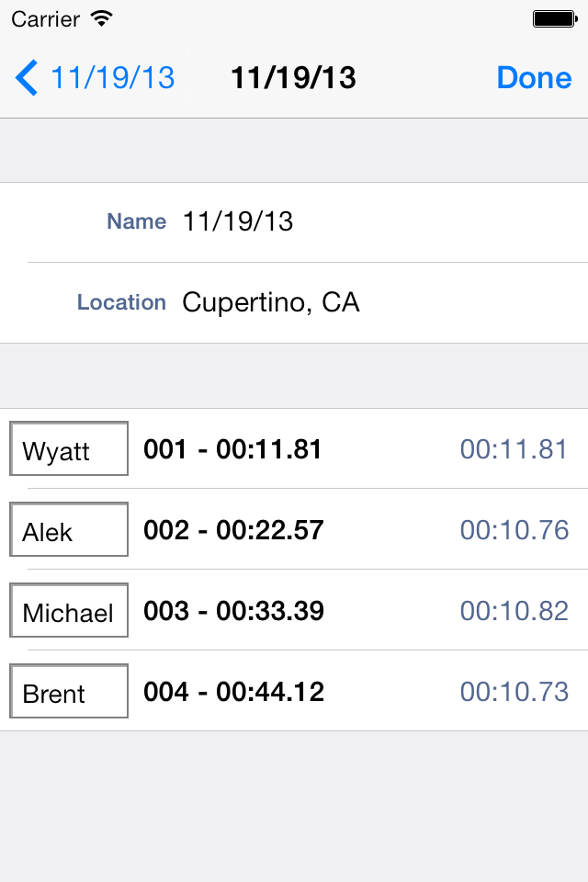Select lap 001 - 00:11.81 row
Viewport: 588px width, 882px height.
coord(294,449)
